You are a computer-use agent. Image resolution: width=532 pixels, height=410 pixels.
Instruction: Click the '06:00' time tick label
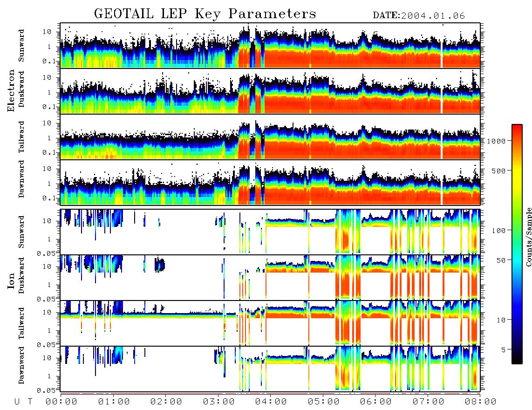click(376, 402)
